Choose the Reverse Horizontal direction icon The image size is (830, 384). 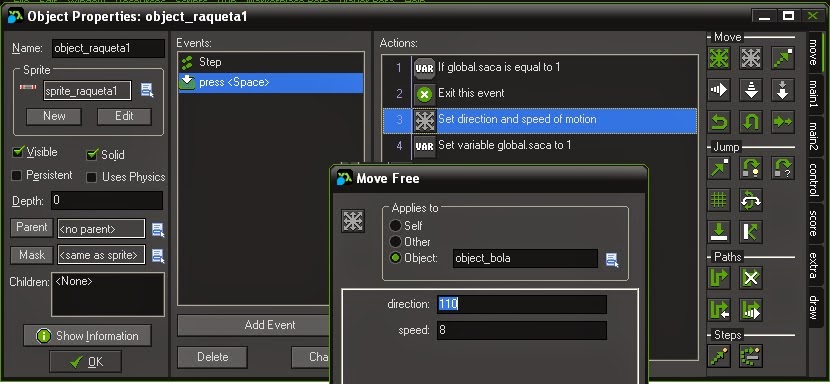click(x=719, y=122)
